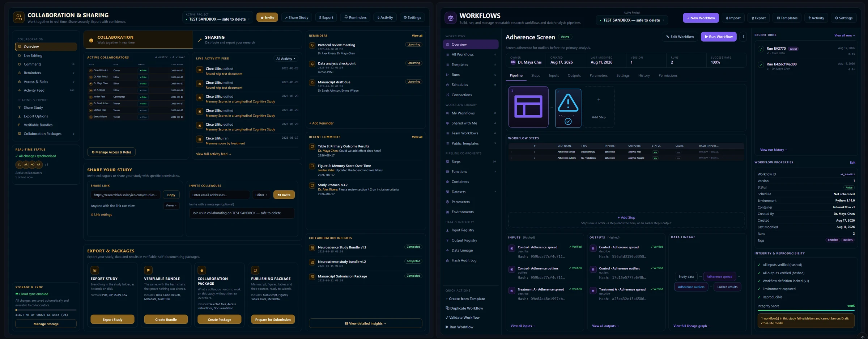The image size is (868, 339).
Task: Click the View full activity feed link
Action: (213, 154)
